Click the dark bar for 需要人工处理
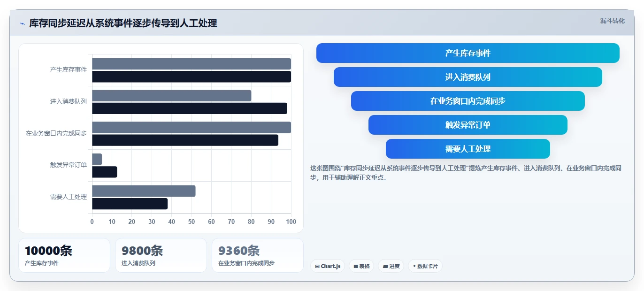The height and width of the screenshot is (291, 644). (130, 204)
